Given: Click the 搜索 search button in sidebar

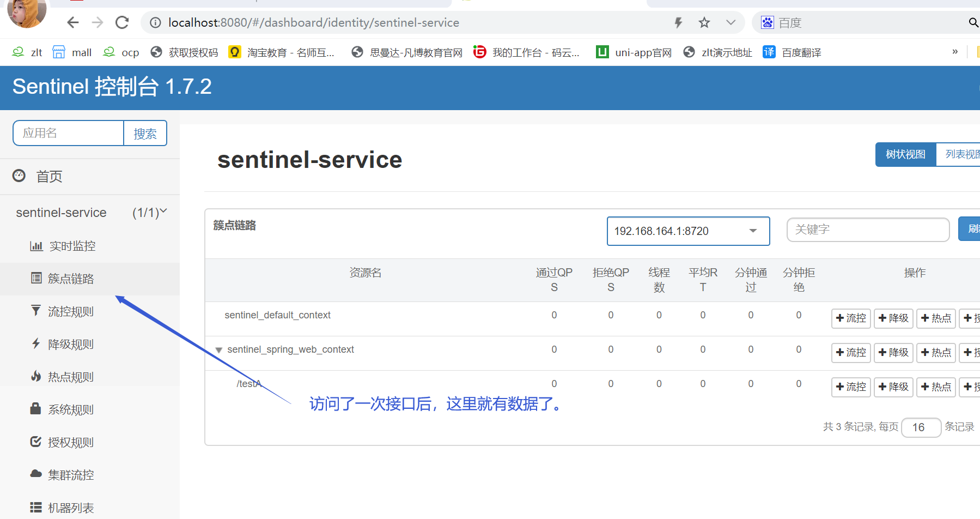Looking at the screenshot, I should tap(145, 132).
